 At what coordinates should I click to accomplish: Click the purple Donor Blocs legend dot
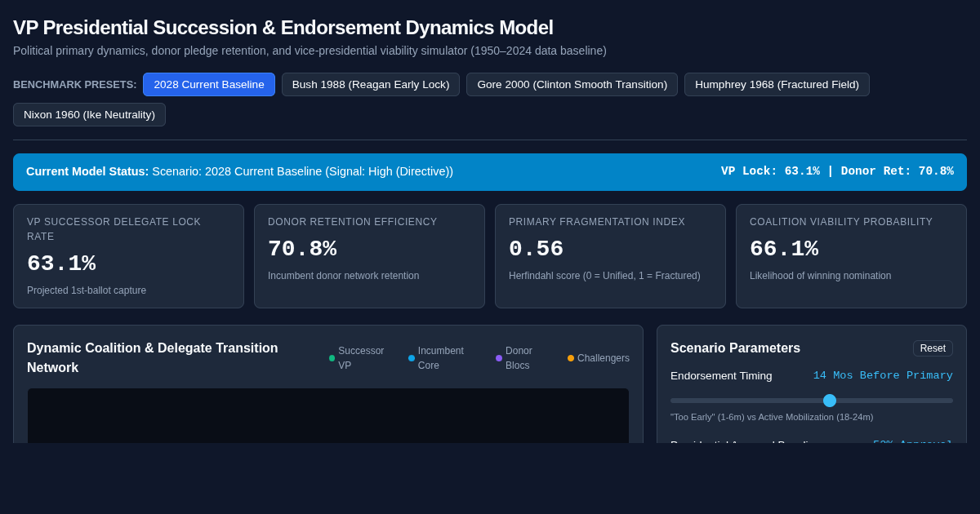click(x=499, y=358)
